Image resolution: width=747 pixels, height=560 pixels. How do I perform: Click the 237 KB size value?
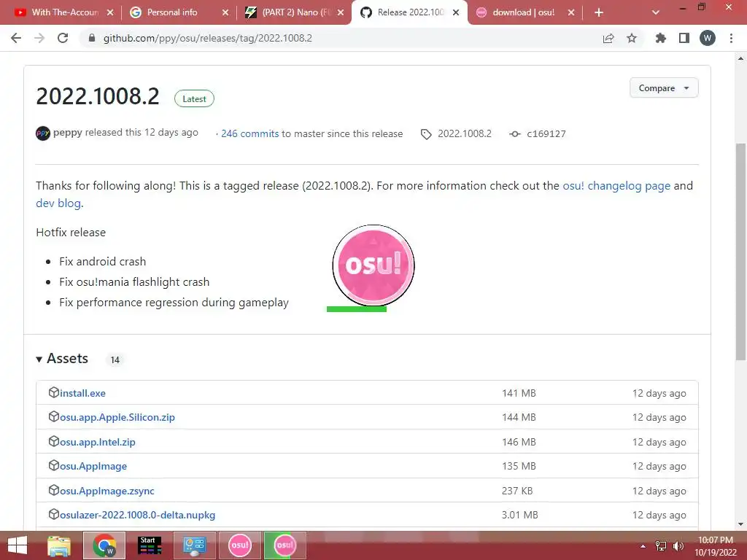coord(517,491)
